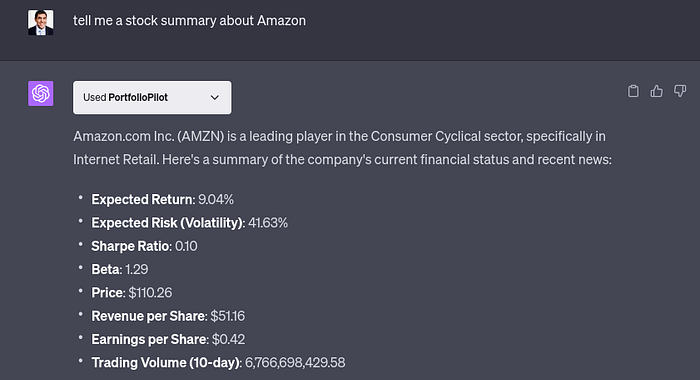This screenshot has height=380, width=700.
Task: Give the response a thumbs down
Action: [x=680, y=91]
